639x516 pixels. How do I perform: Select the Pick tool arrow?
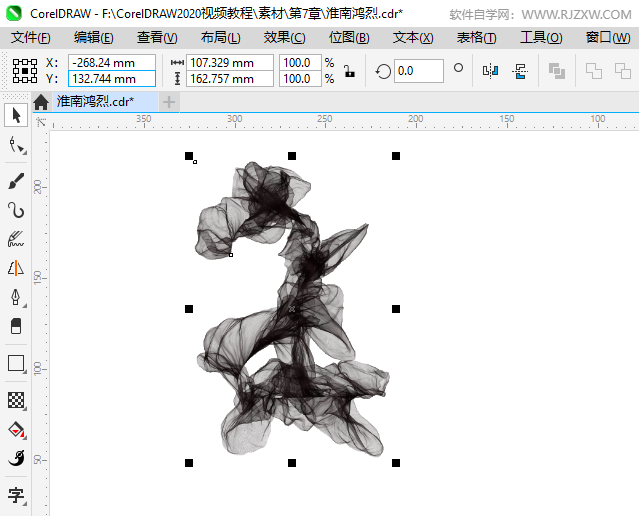click(x=16, y=115)
